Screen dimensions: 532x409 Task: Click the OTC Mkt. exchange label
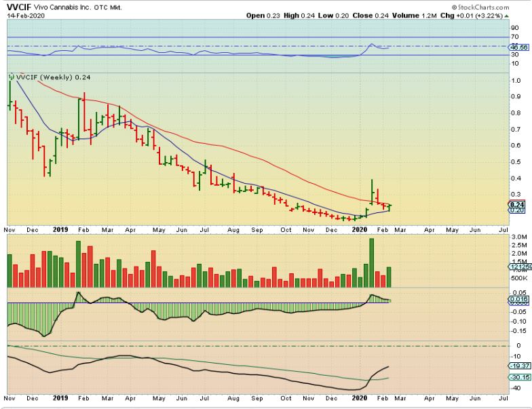pos(107,7)
